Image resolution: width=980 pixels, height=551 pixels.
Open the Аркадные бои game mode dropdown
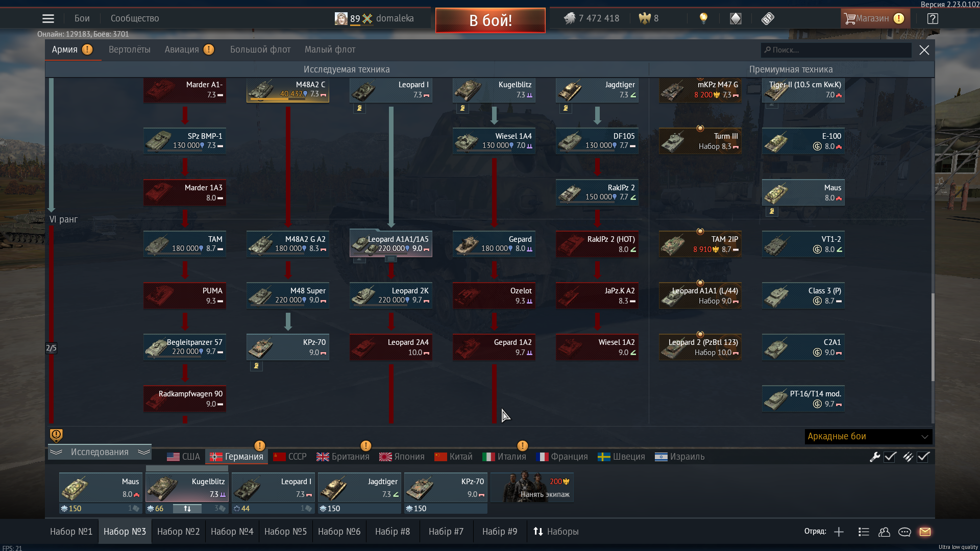868,436
